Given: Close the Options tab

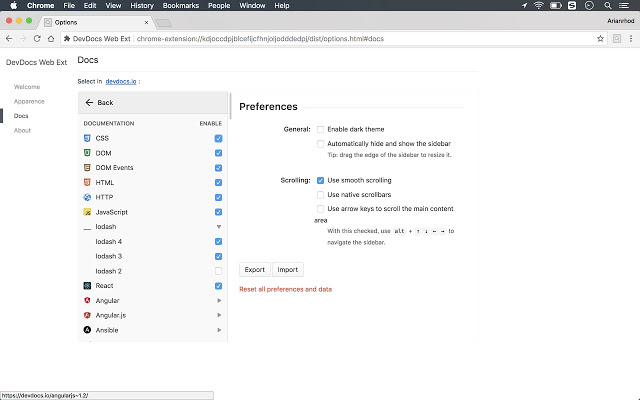Looking at the screenshot, I should click(147, 22).
